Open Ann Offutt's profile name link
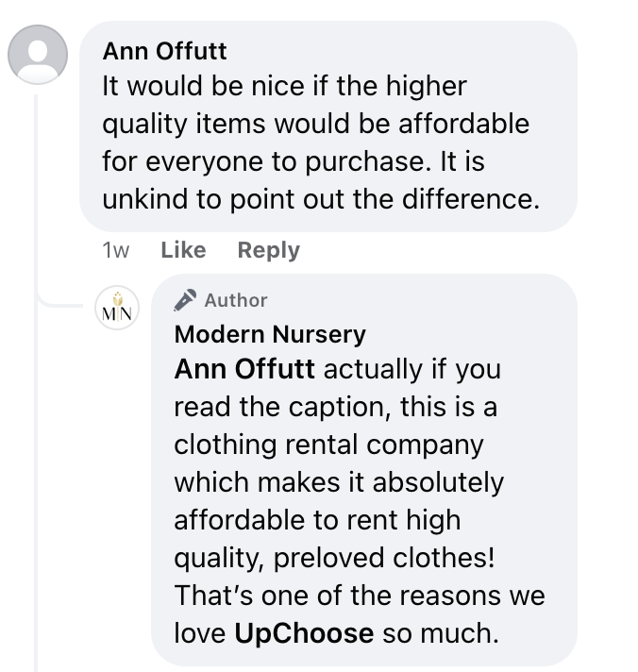Image resolution: width=638 pixels, height=672 pixels. click(164, 51)
